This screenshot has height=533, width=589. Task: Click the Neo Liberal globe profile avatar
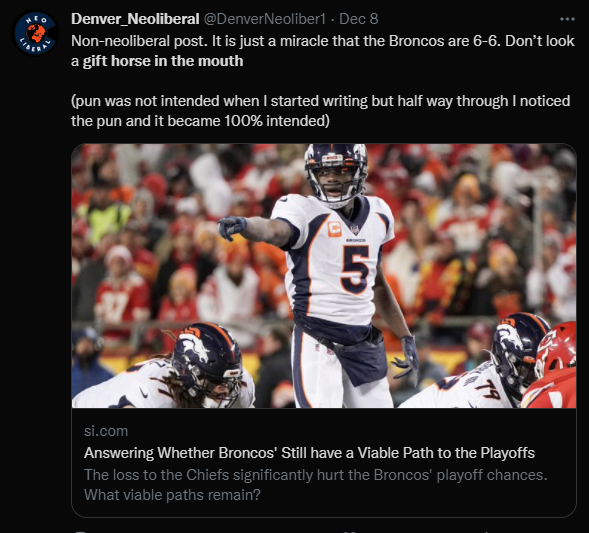pos(35,33)
